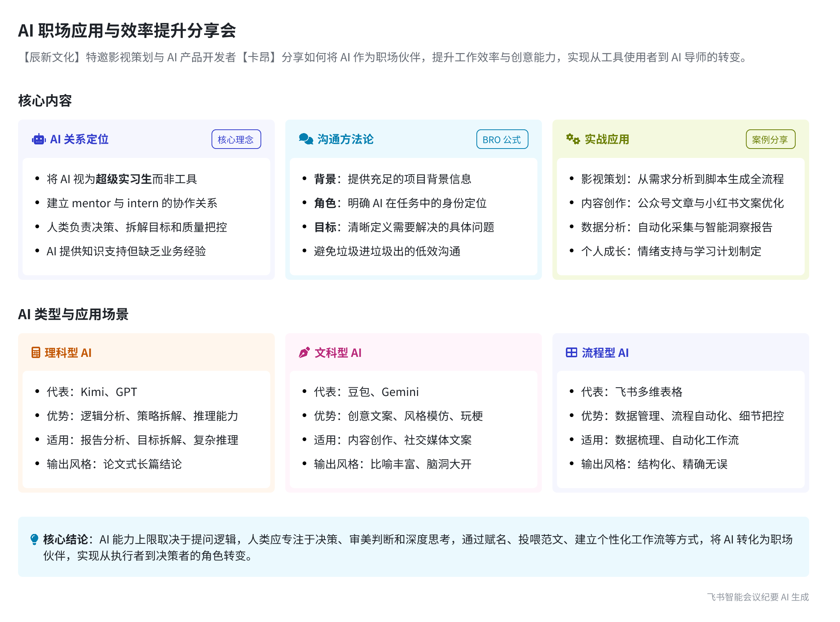This screenshot has height=622, width=840.
Task: Select the 实战应用 card heading
Action: tap(606, 139)
